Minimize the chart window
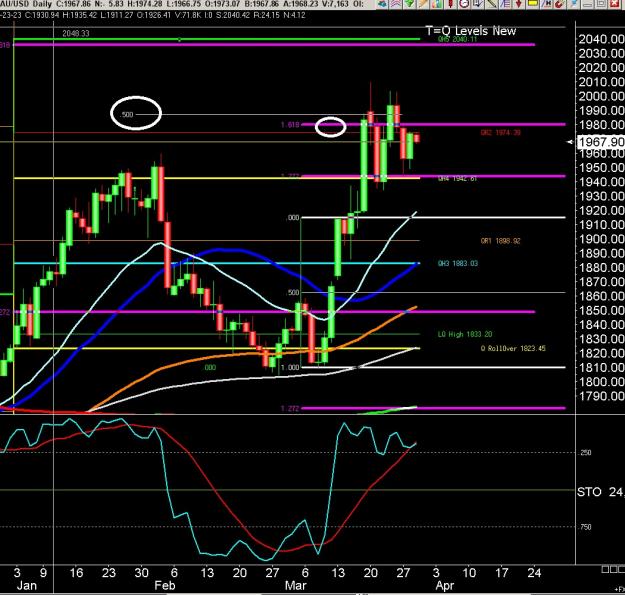 [x=587, y=4]
